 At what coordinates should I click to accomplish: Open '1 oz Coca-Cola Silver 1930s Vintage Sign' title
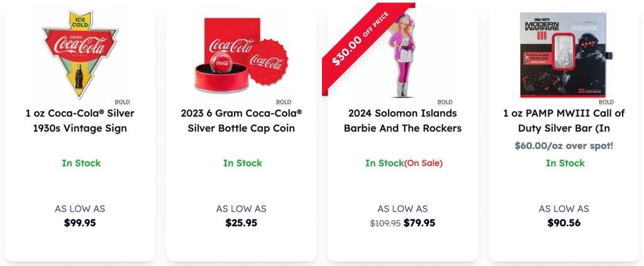pyautogui.click(x=80, y=121)
